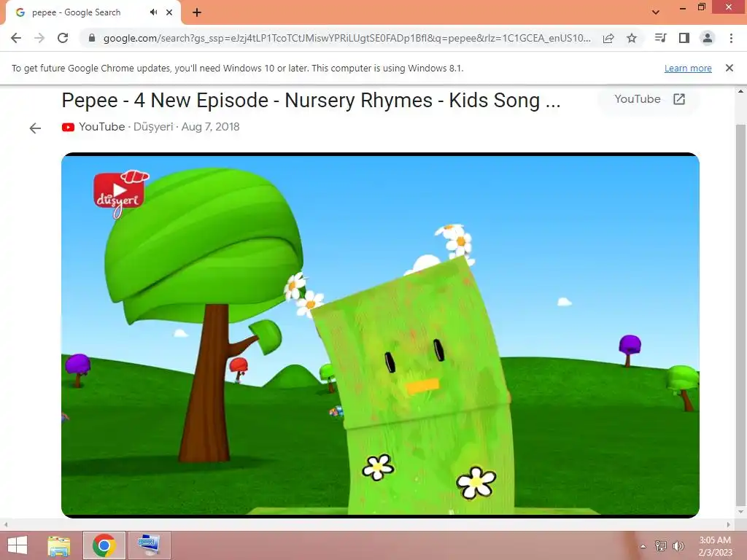The image size is (747, 560).
Task: Open the Chrome profile avatar
Action: [x=708, y=38]
